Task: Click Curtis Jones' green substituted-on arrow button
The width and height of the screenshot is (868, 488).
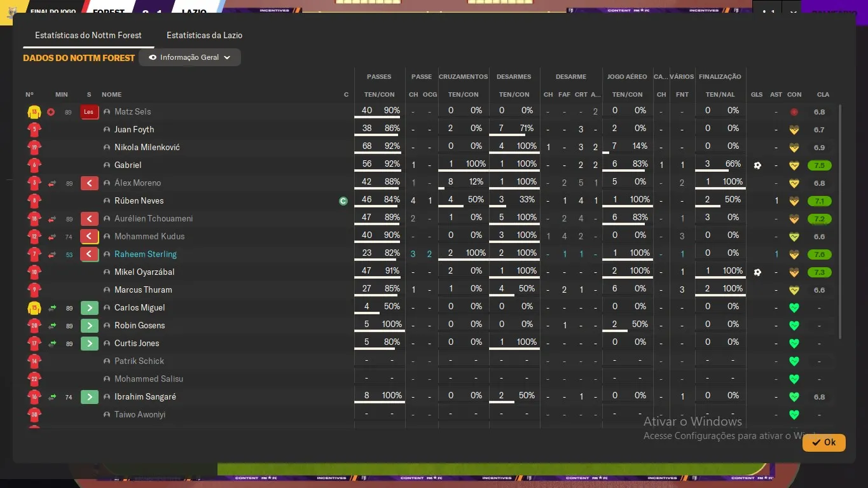Action: pyautogui.click(x=89, y=344)
